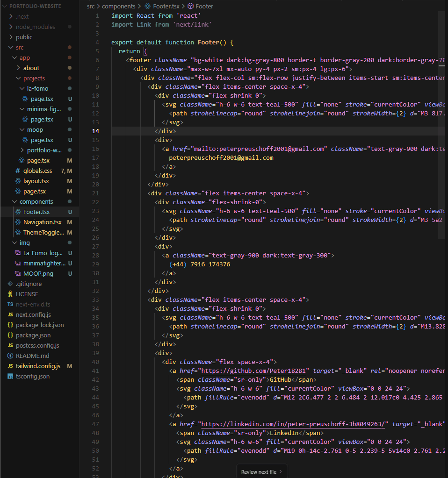Click the React icon of Footer.tsx in explorer
Image resolution: width=448 pixels, height=478 pixels.
coord(18,212)
